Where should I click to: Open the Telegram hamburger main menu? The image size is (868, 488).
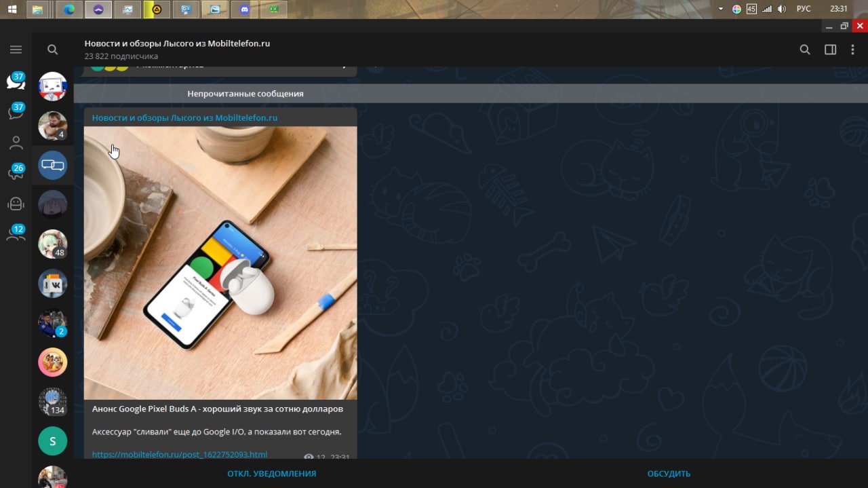click(16, 50)
